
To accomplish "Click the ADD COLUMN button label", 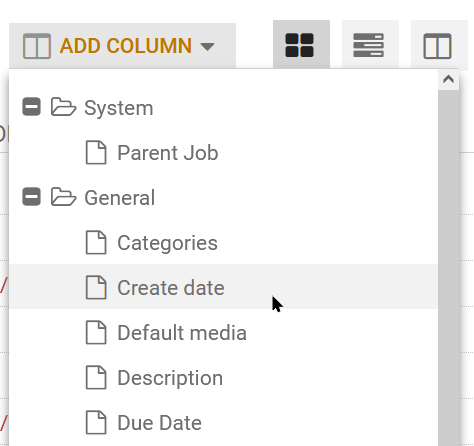I will click(x=126, y=46).
